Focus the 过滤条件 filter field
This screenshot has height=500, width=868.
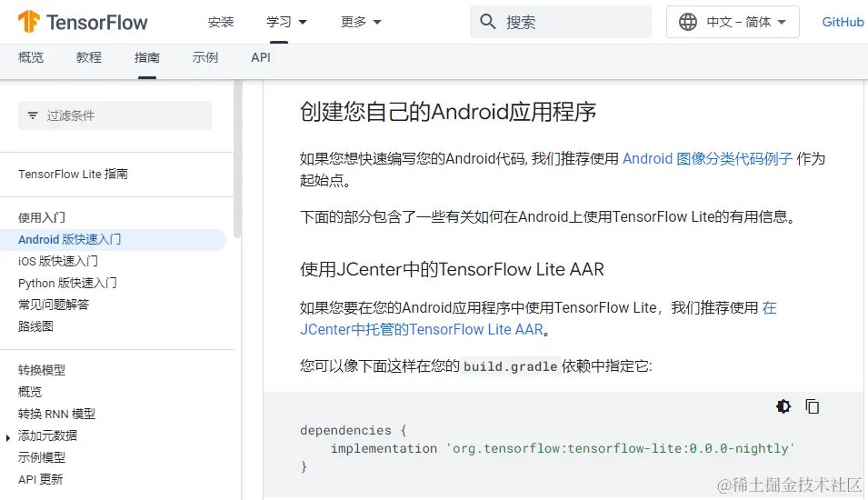coord(115,115)
